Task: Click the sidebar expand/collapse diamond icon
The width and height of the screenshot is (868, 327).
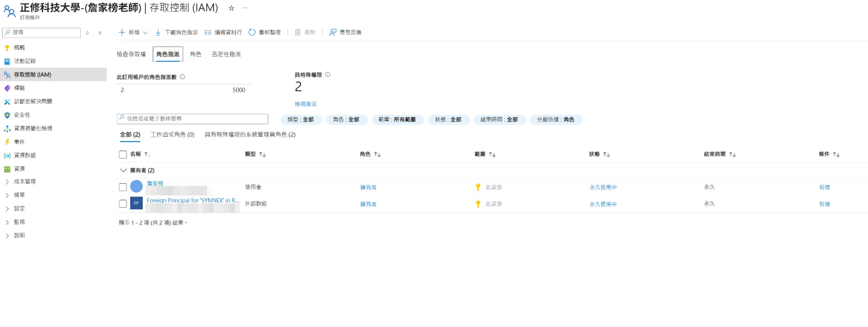Action: click(87, 33)
